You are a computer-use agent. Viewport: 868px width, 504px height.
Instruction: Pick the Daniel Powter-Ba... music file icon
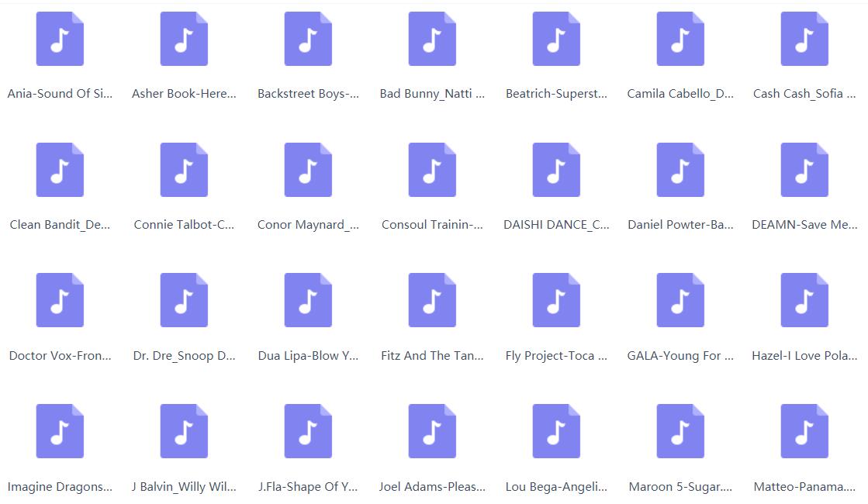pos(680,170)
